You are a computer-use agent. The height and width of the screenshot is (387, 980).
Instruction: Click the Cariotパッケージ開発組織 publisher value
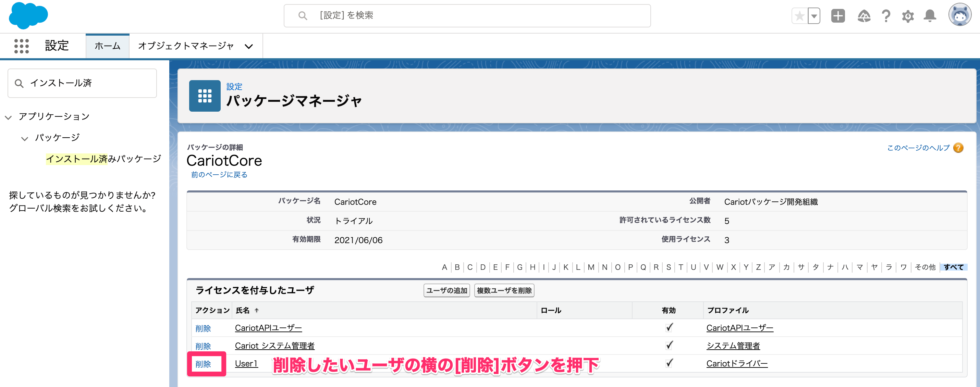click(x=771, y=202)
